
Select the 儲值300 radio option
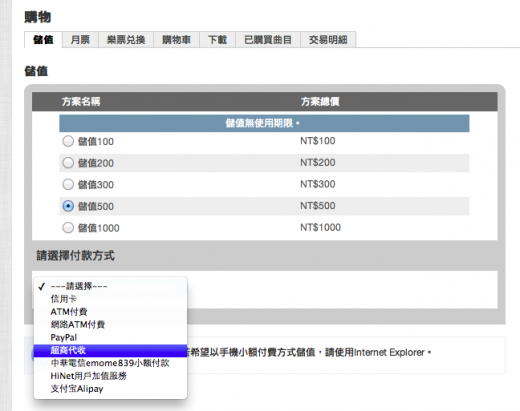tap(68, 184)
